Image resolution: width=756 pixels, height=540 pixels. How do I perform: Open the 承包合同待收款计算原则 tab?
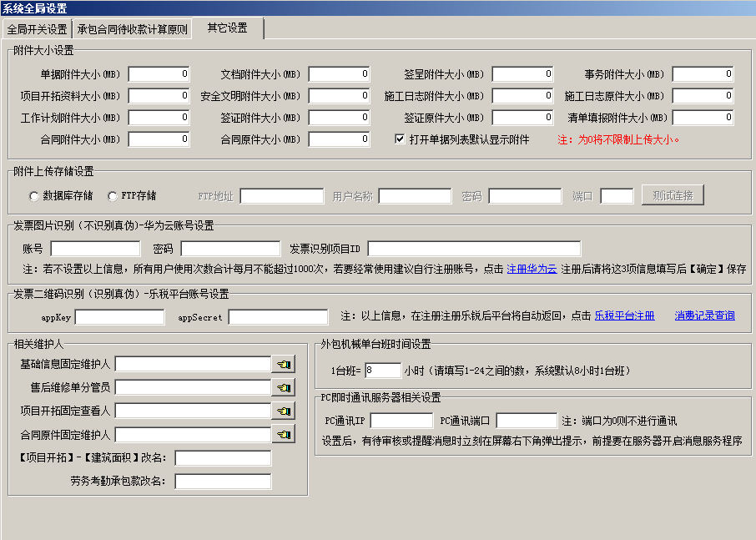click(x=132, y=29)
